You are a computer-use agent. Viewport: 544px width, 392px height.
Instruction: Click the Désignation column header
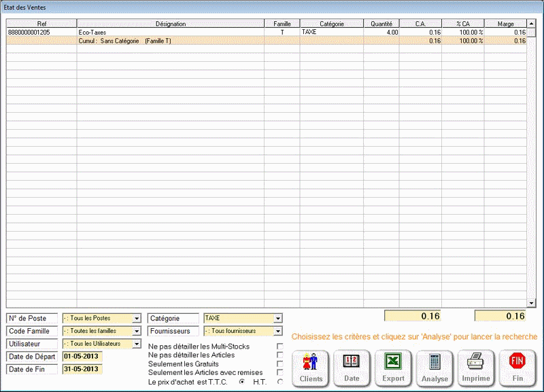(171, 24)
